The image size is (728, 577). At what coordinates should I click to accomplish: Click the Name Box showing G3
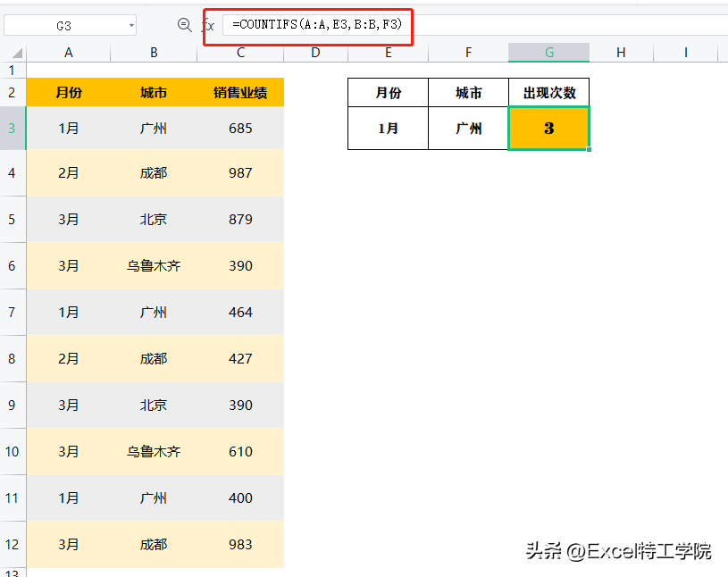70,26
